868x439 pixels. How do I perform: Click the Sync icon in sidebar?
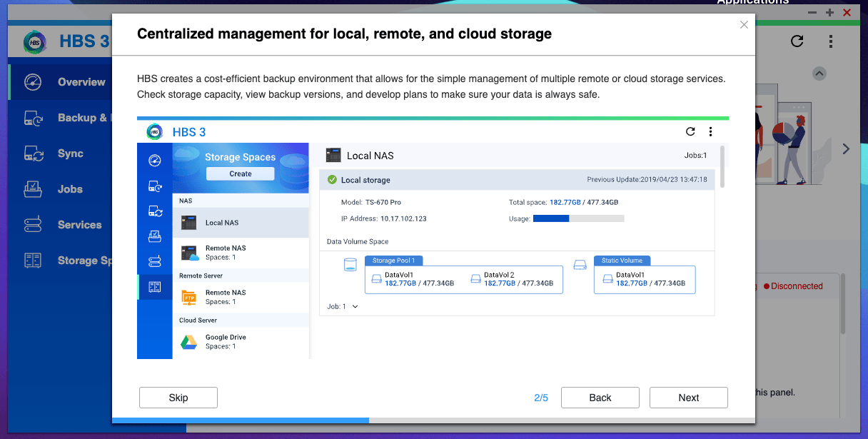tap(34, 153)
